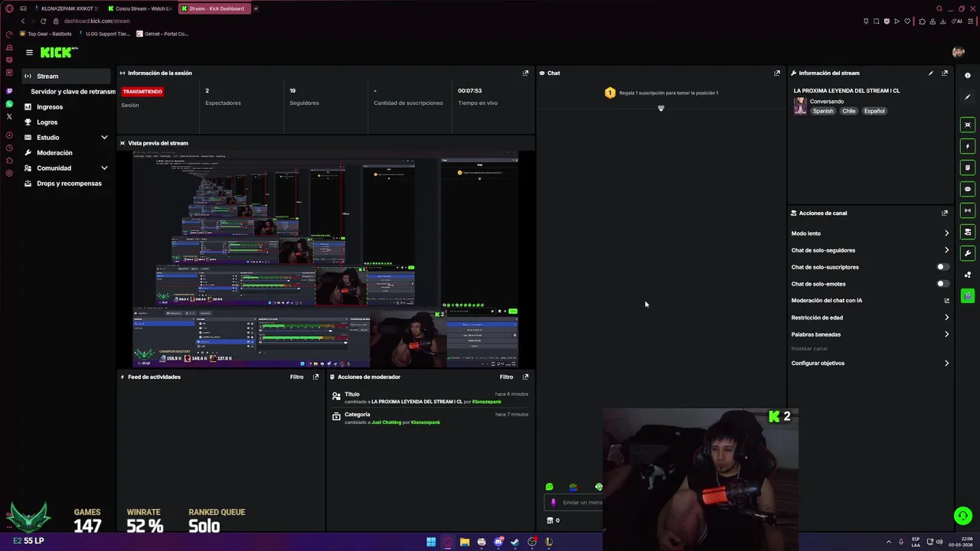Toggle the wrench widget in right rail
Viewport: 980px width, 551px height.
click(968, 253)
